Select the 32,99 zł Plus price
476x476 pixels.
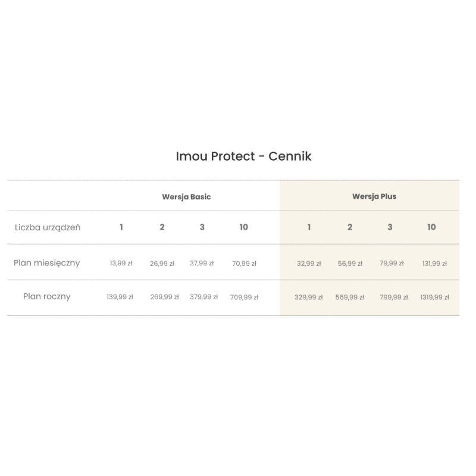click(x=309, y=264)
